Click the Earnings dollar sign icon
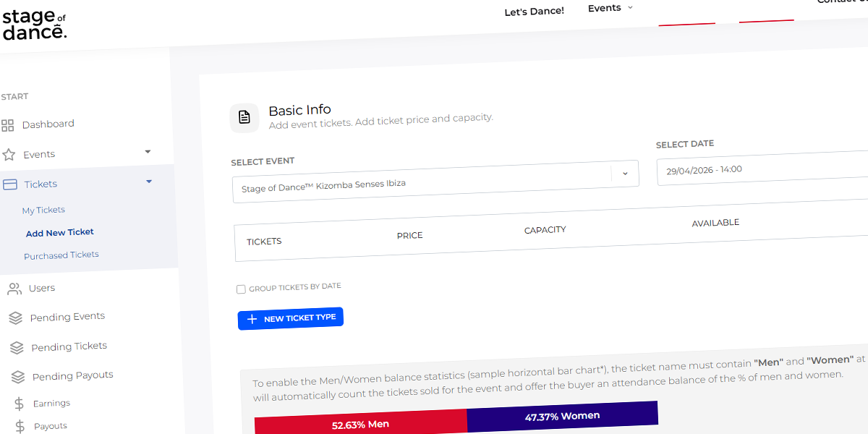Viewport: 868px width, 434px height. pyautogui.click(x=20, y=404)
